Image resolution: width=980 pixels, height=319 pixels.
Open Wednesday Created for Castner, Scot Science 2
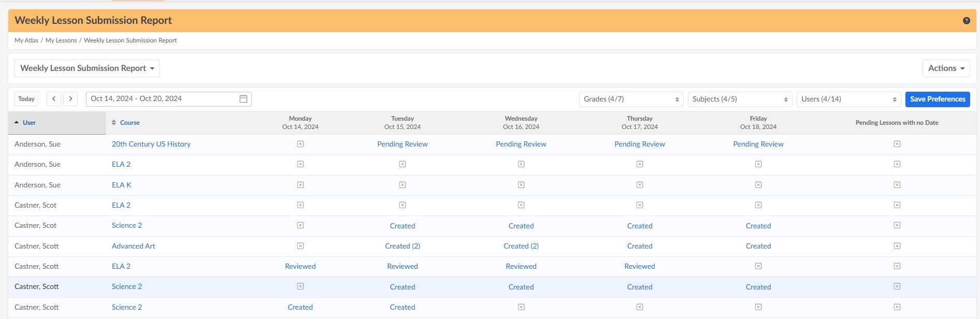coord(521,226)
